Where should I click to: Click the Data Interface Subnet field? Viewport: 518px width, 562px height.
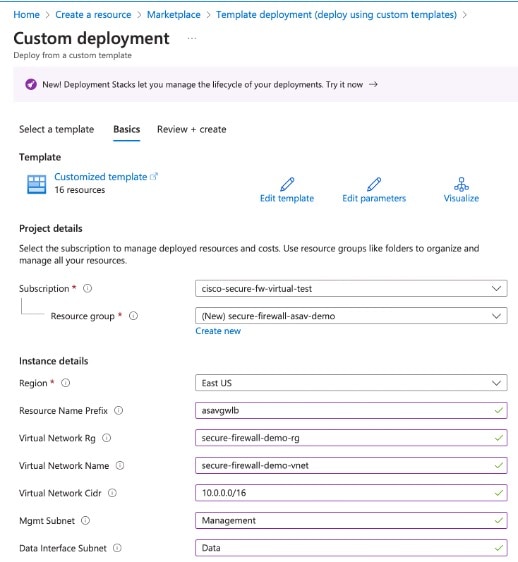[x=351, y=548]
